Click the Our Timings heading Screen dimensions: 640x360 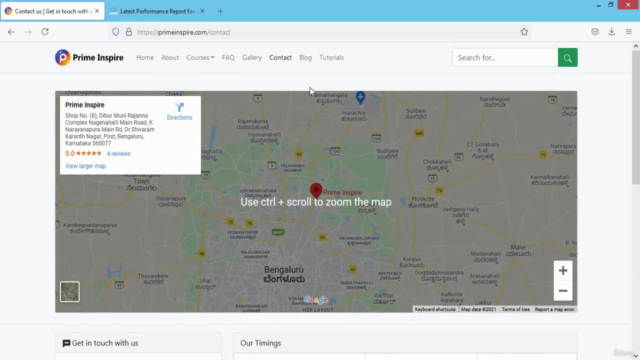click(x=260, y=343)
